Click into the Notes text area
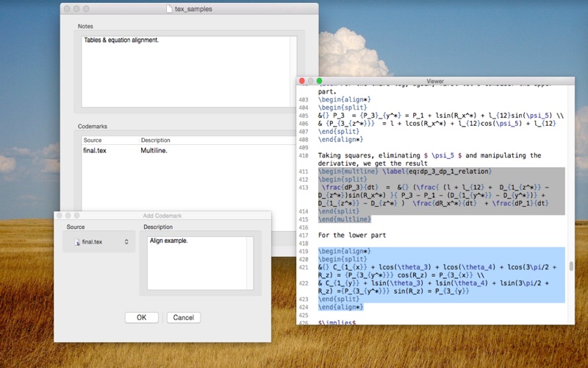Viewport: 588px width, 368px height. coord(186,71)
